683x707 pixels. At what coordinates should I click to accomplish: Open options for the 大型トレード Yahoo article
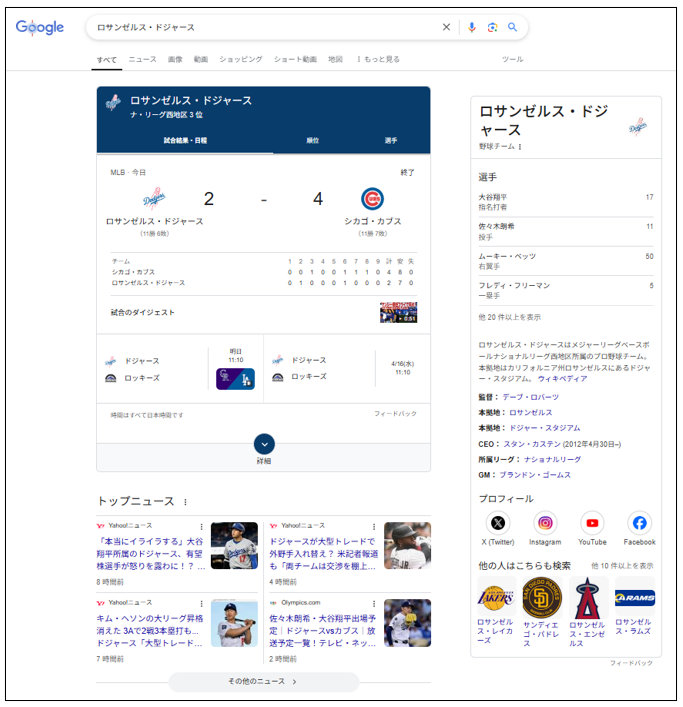point(374,527)
